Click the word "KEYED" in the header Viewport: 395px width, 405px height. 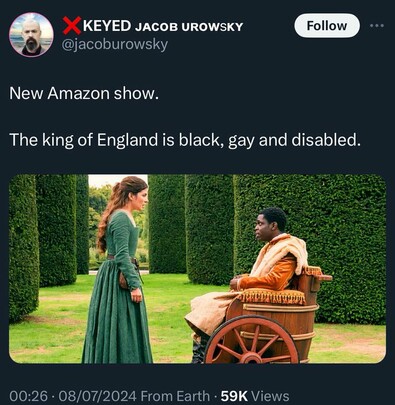tap(107, 26)
